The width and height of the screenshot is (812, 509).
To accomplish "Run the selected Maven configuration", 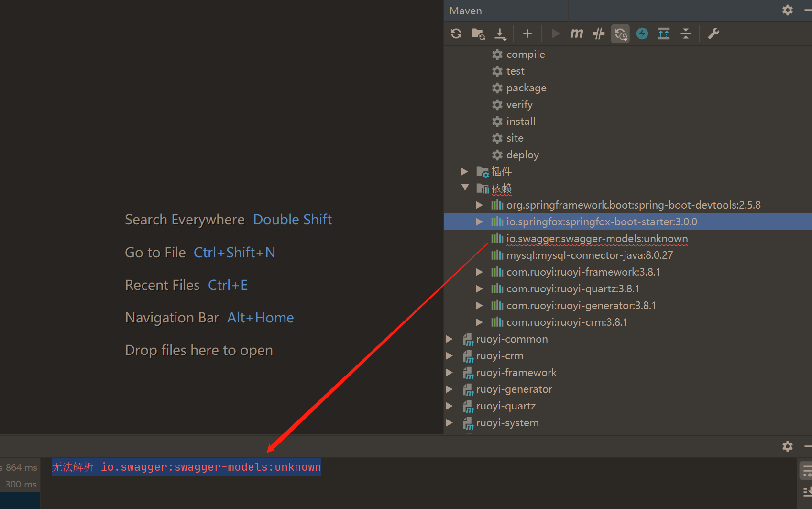I will pyautogui.click(x=555, y=33).
